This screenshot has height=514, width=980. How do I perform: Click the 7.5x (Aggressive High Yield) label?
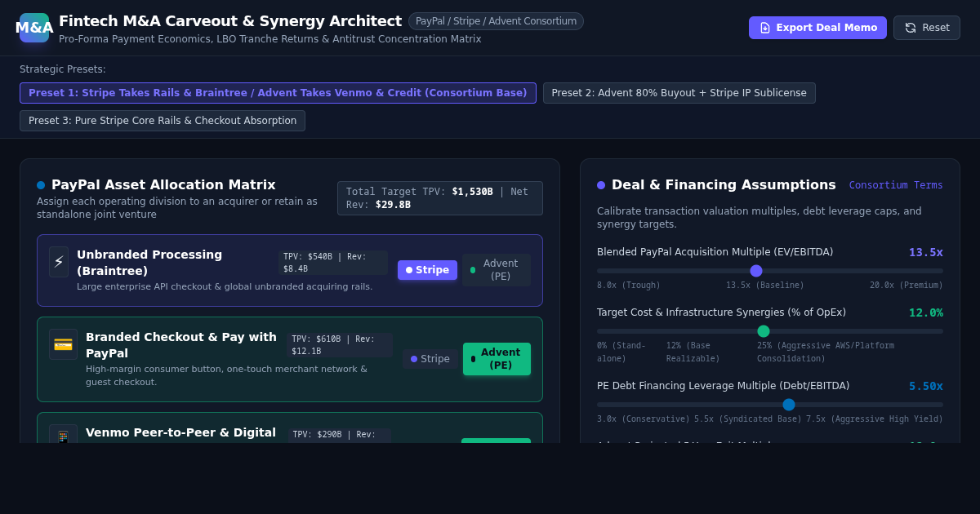pyautogui.click(x=875, y=419)
